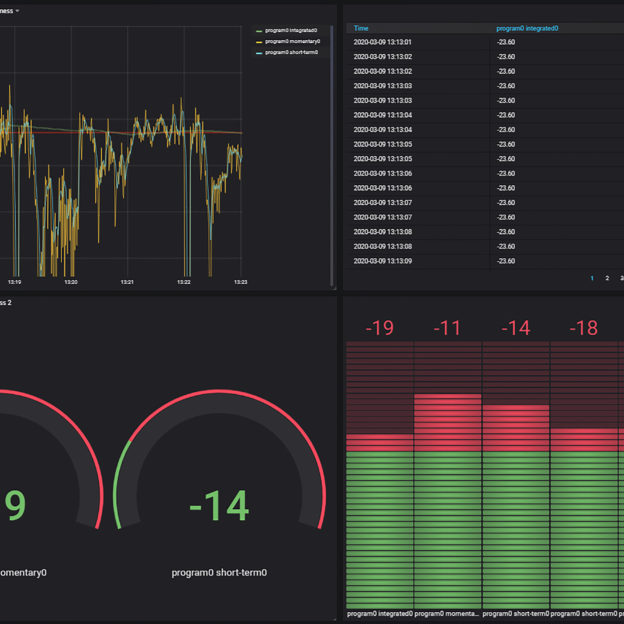Click the -14 bar gauge value

click(x=516, y=328)
